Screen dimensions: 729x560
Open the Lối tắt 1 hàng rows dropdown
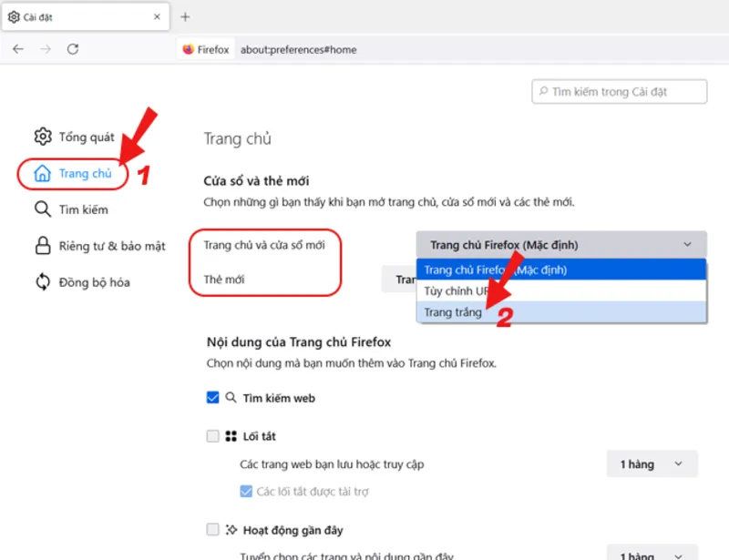(652, 463)
